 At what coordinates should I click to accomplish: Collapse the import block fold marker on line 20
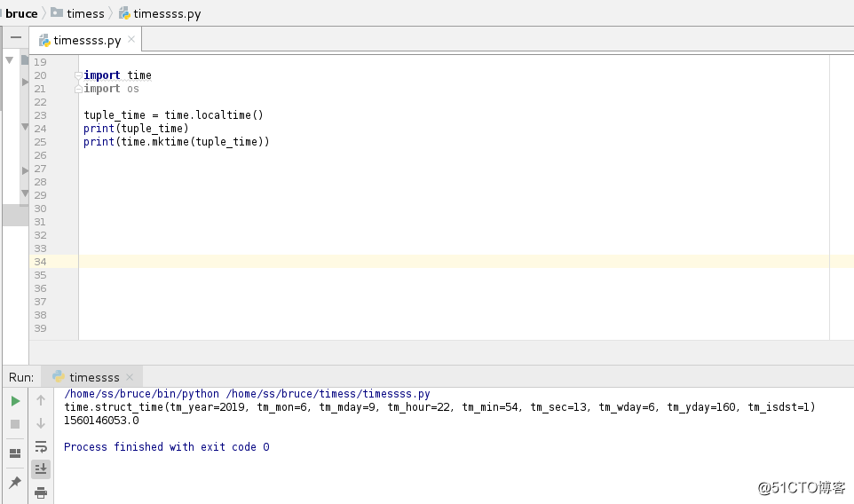pos(78,75)
